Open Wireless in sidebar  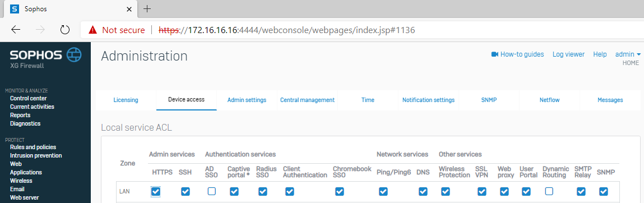coord(21,181)
